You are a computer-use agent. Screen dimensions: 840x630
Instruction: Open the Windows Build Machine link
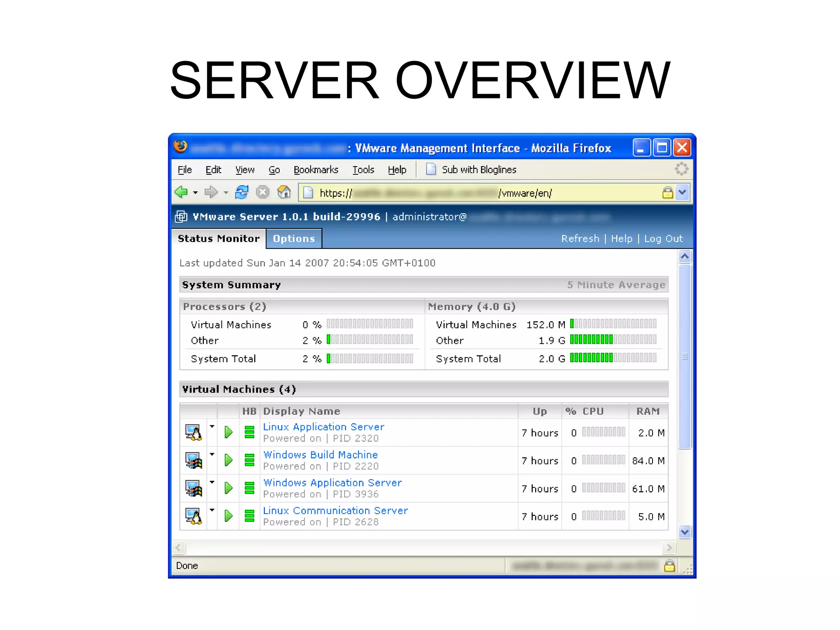[x=320, y=455]
